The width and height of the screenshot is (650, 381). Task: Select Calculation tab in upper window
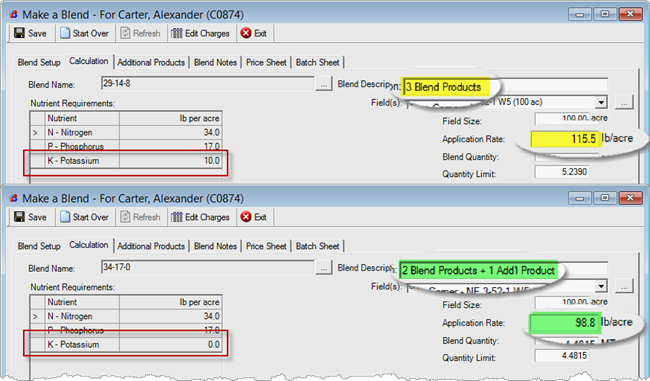[89, 61]
